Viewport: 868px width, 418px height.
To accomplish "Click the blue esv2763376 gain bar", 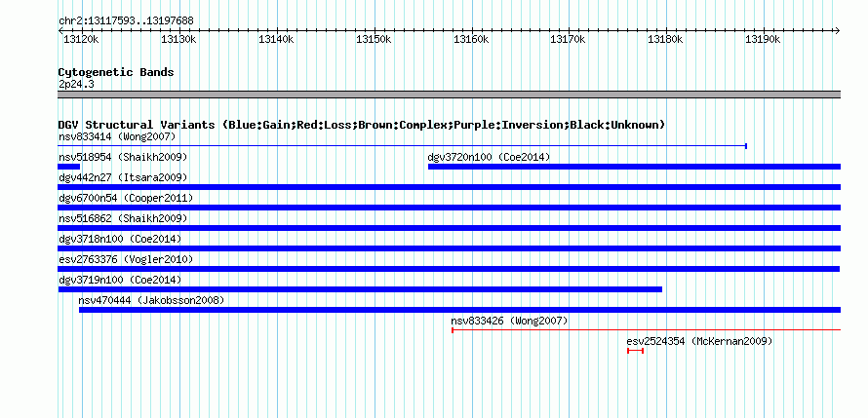I will pyautogui.click(x=449, y=269).
